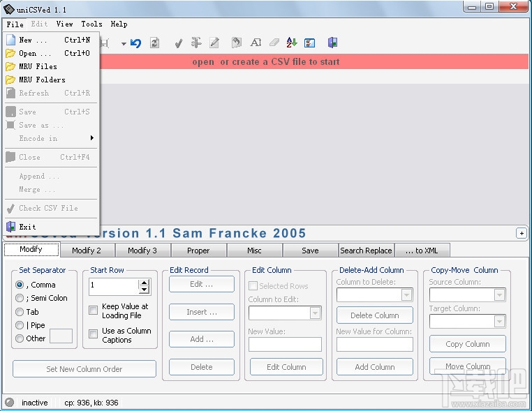
Task: Switch to the Misc tab
Action: click(254, 251)
